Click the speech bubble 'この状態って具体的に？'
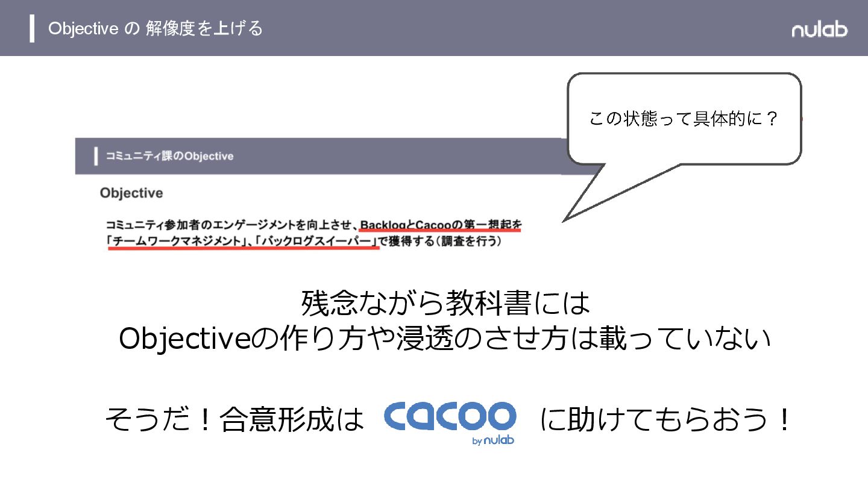868x488 pixels. click(x=684, y=119)
